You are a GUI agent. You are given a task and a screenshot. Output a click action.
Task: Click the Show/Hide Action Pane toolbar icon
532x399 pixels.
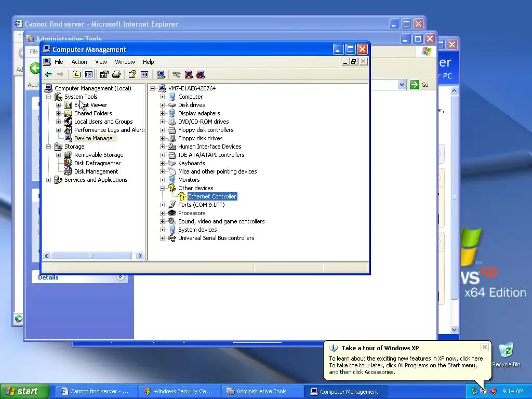[144, 74]
